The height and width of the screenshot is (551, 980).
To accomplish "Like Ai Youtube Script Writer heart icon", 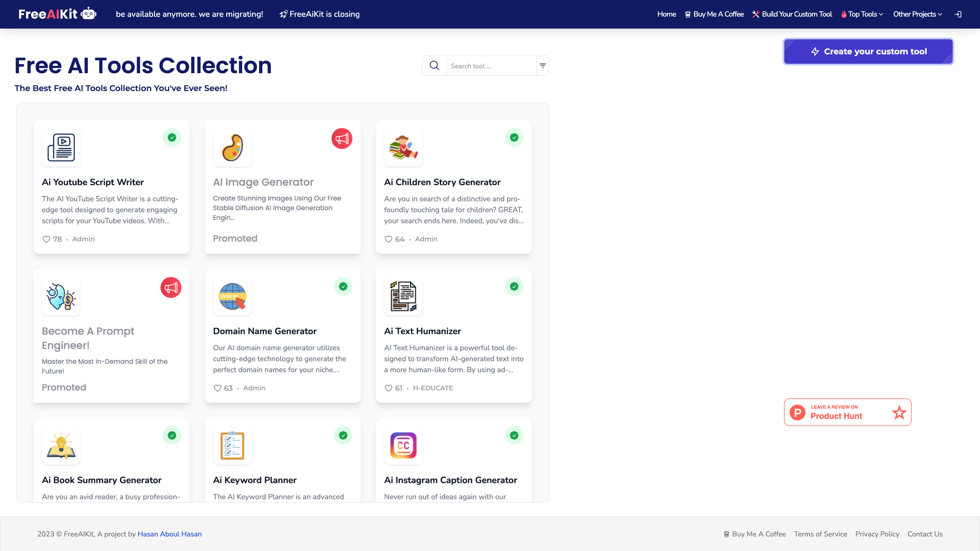I will tap(46, 239).
